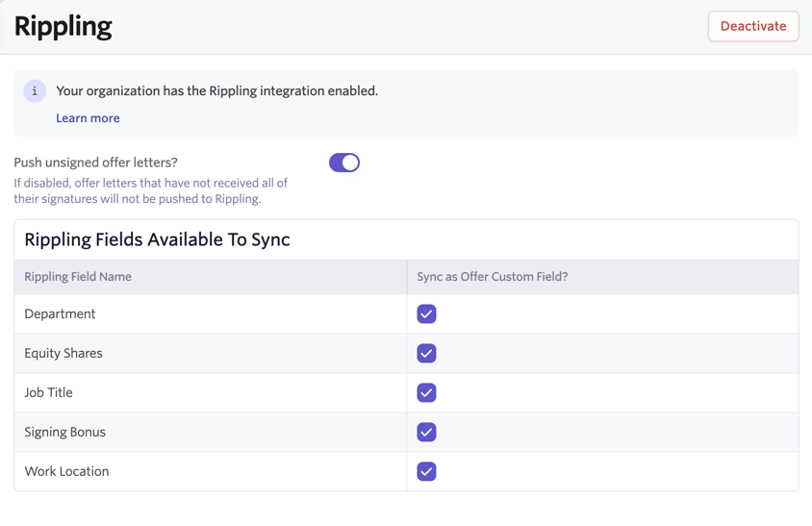Screen dimensions: 812x526
Task: Click the integration enabled banner message
Action: click(x=216, y=91)
